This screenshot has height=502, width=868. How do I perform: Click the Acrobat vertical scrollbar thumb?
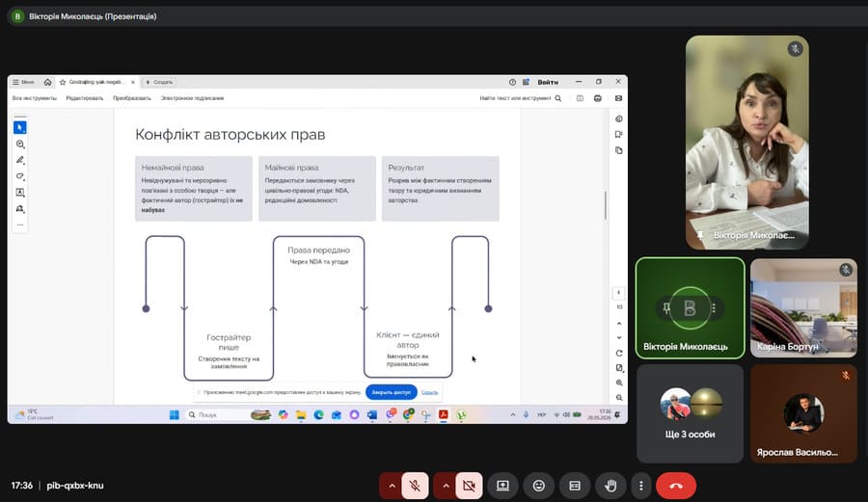[606, 204]
